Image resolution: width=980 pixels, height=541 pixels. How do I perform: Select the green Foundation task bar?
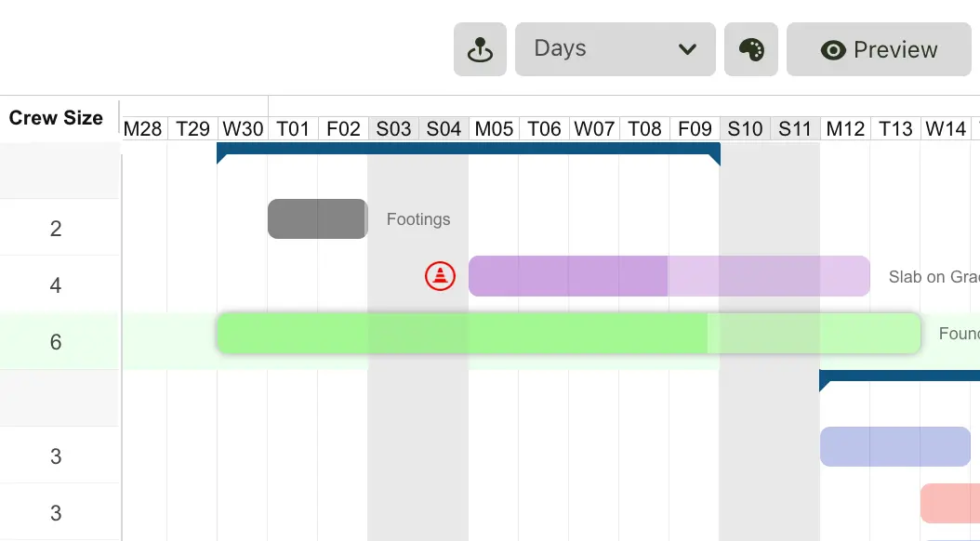[569, 333]
